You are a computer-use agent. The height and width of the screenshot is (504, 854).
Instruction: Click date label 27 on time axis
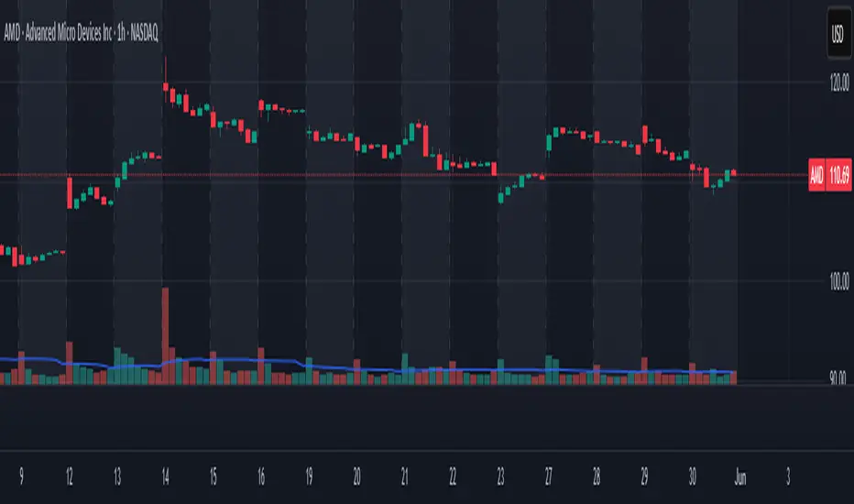click(x=549, y=477)
